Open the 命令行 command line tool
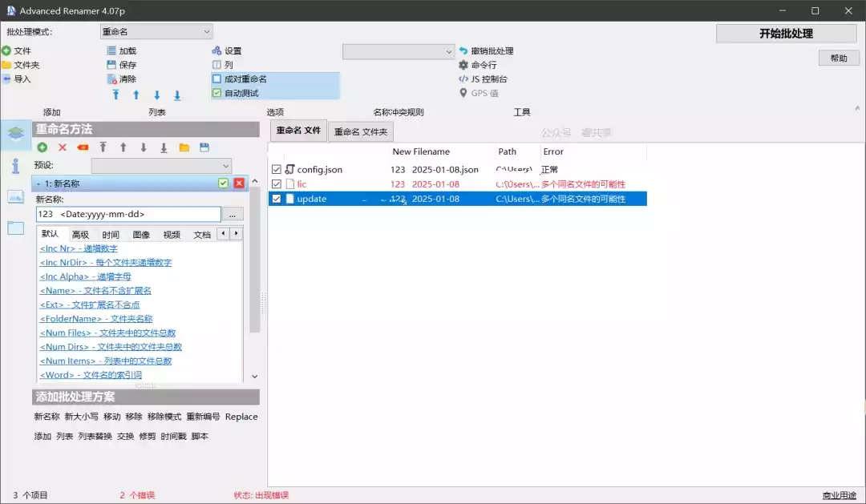This screenshot has height=504, width=866. click(463, 65)
